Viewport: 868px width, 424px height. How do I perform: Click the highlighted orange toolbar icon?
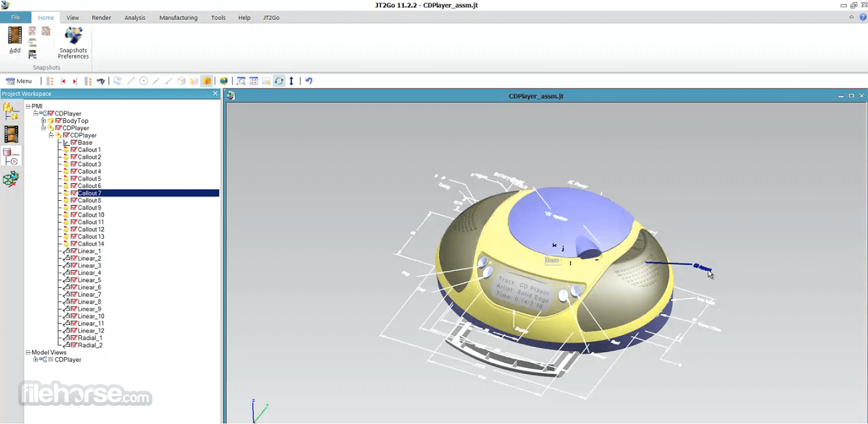click(x=207, y=81)
